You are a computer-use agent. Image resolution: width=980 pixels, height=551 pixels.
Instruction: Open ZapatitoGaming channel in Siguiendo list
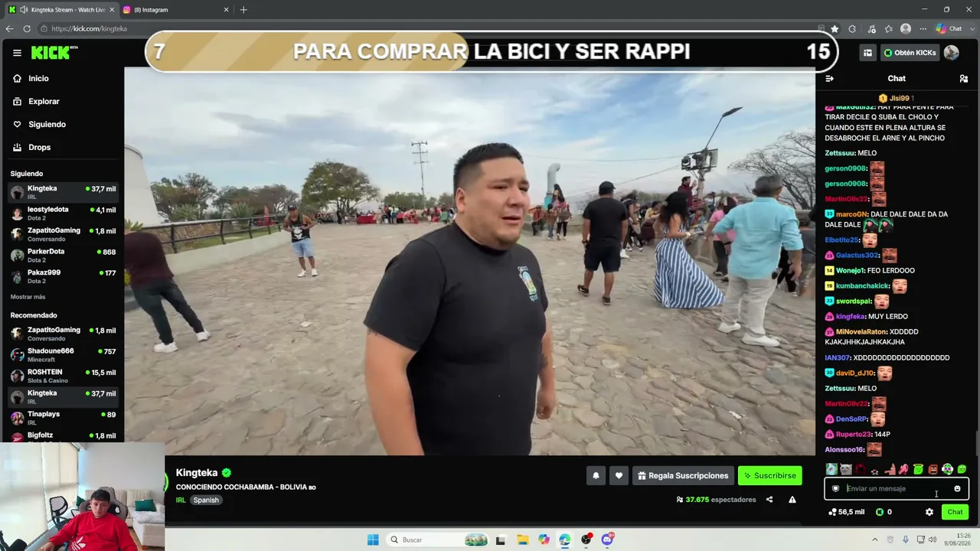pyautogui.click(x=63, y=234)
